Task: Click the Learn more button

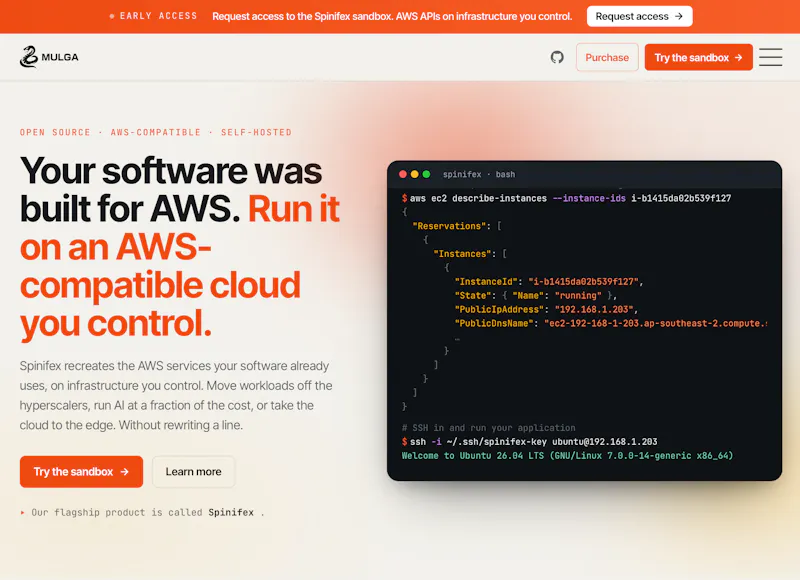Action: 193,472
